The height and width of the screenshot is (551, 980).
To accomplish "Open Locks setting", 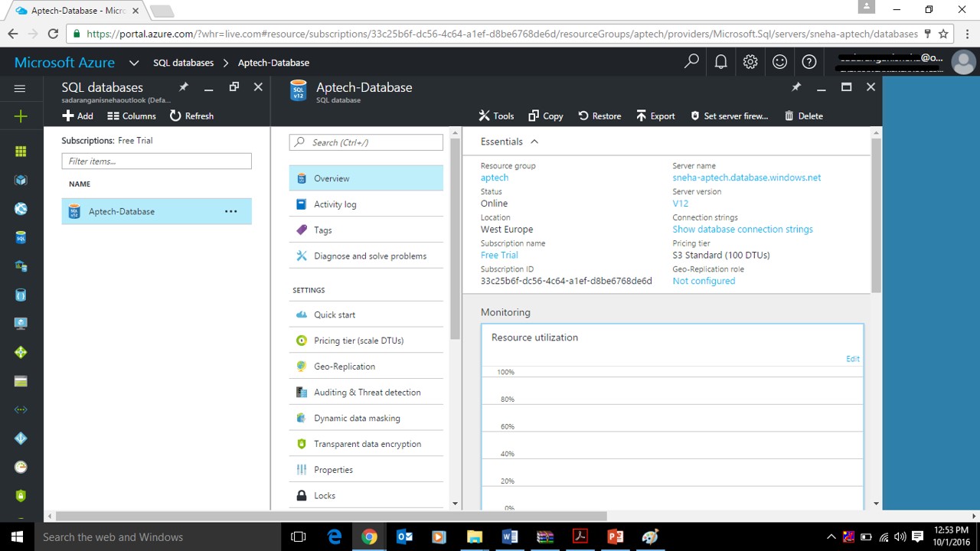I will [x=366, y=495].
